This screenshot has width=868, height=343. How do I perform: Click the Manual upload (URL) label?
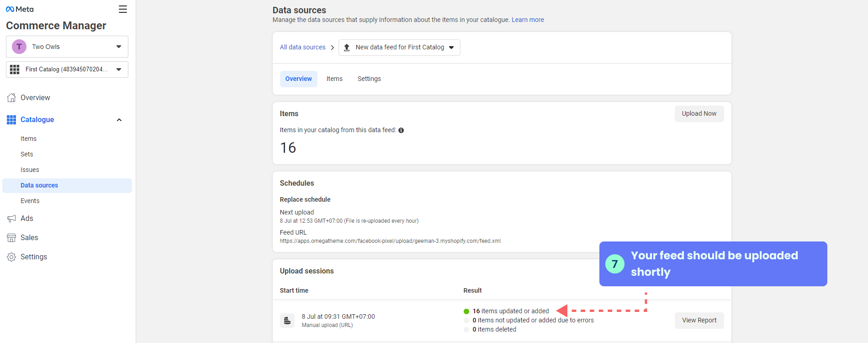point(327,325)
